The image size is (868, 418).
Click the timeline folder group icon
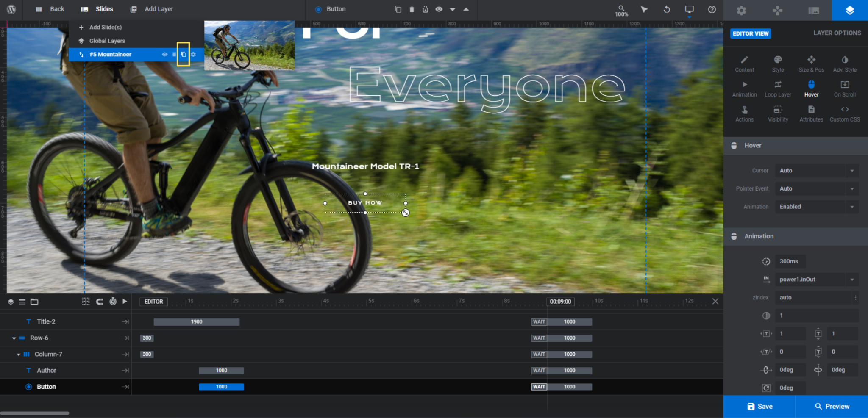[34, 302]
